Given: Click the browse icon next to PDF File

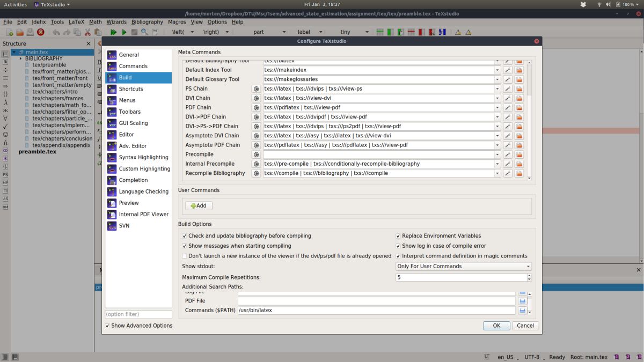Looking at the screenshot, I should 522,301.
